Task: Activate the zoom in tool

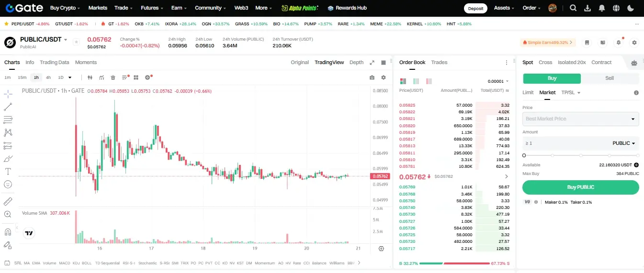Action: click(x=8, y=214)
